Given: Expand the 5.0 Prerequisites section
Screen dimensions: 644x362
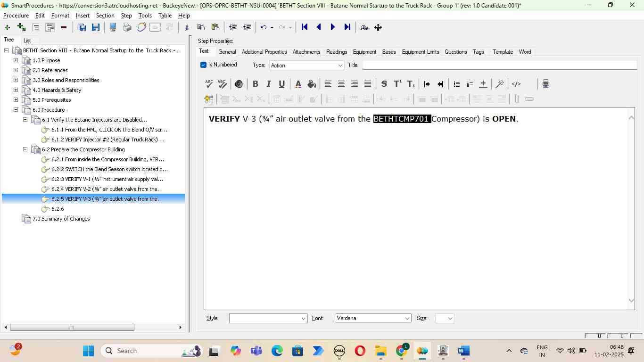Looking at the screenshot, I should [x=16, y=100].
